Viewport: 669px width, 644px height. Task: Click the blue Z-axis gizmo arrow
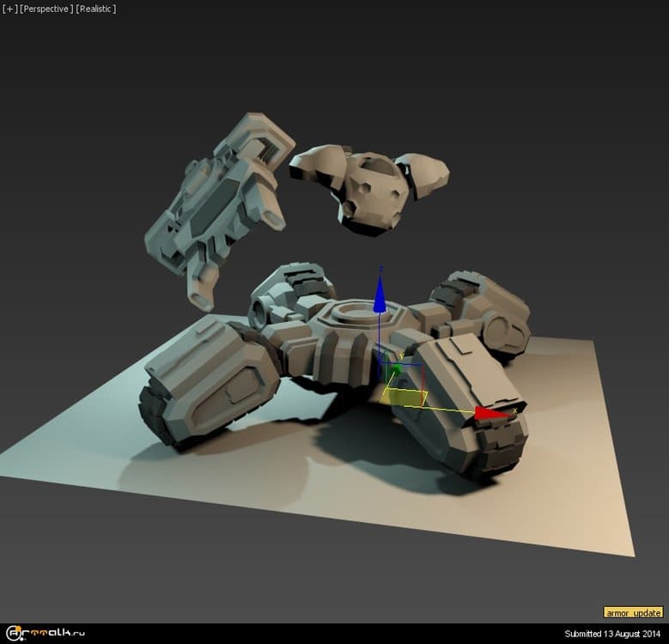pyautogui.click(x=380, y=297)
